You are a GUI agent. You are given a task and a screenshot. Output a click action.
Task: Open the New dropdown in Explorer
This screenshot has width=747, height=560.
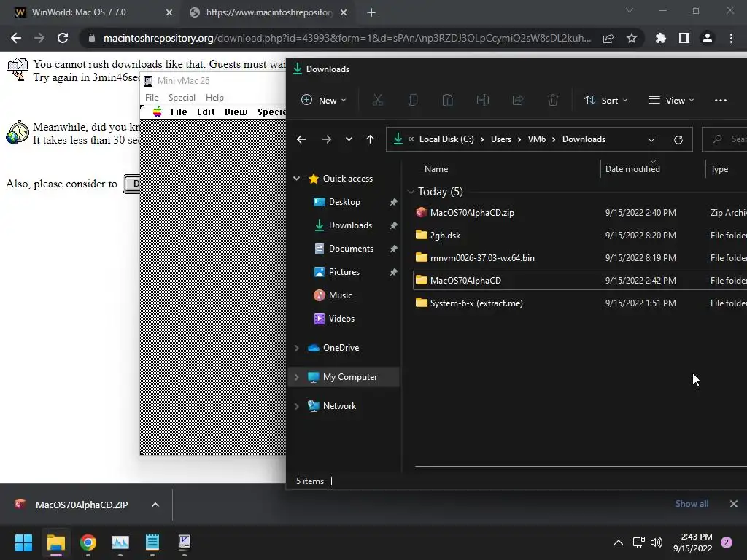pyautogui.click(x=324, y=101)
